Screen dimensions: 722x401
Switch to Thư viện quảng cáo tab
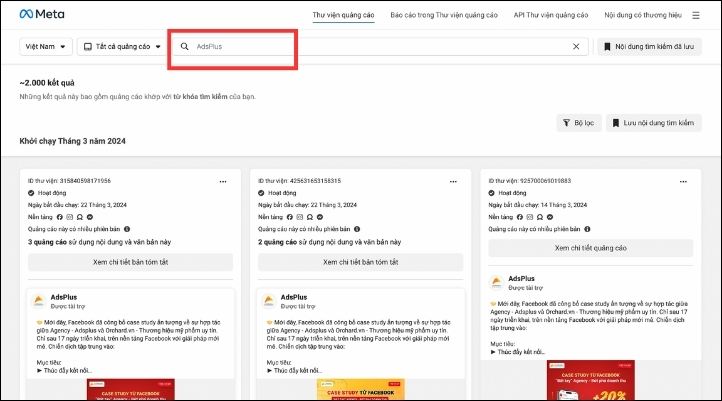coord(343,15)
